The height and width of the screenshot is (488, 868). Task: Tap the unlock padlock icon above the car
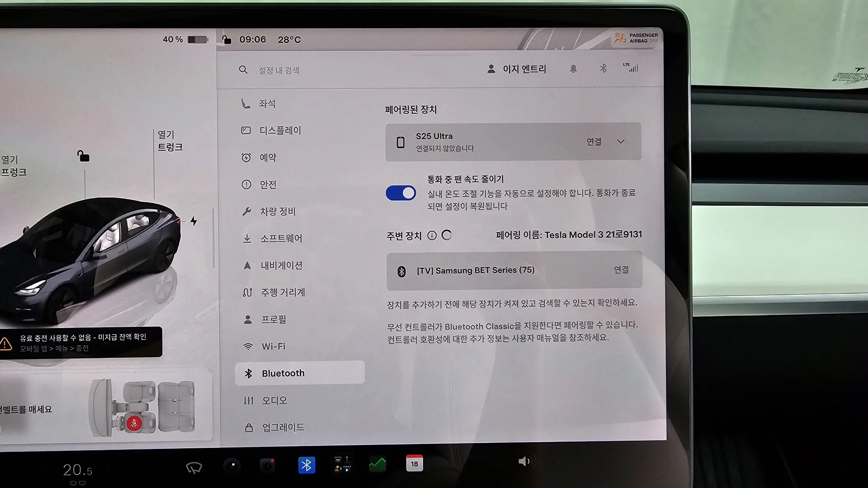point(83,156)
